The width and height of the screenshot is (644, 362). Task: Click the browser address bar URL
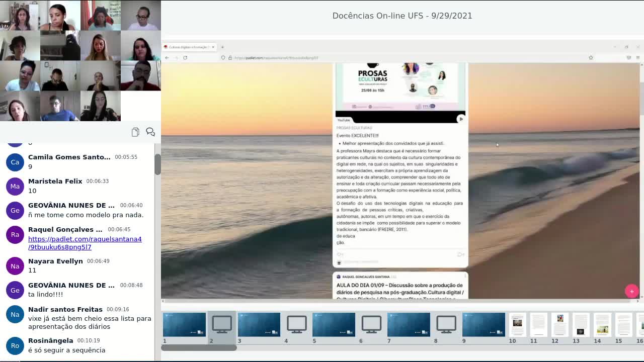[276, 58]
